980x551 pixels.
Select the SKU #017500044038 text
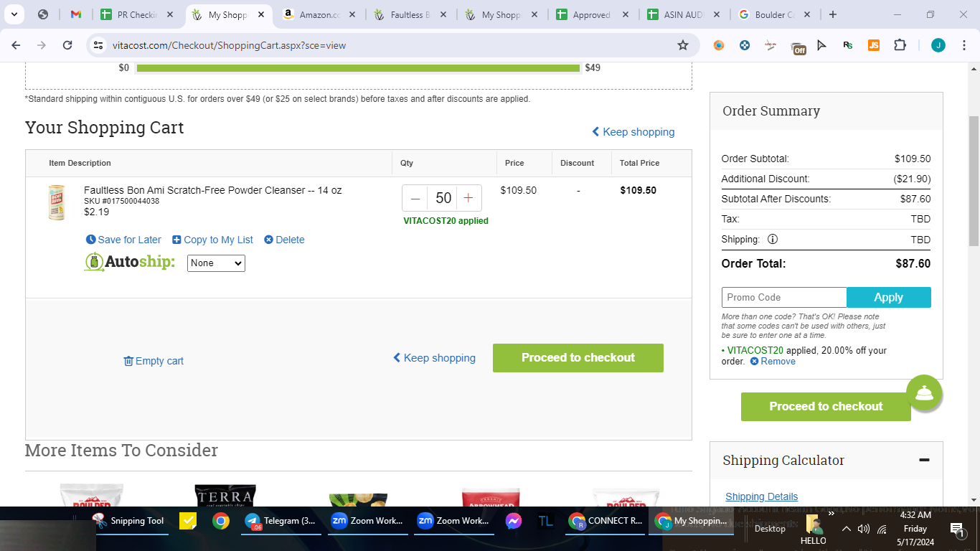121,201
